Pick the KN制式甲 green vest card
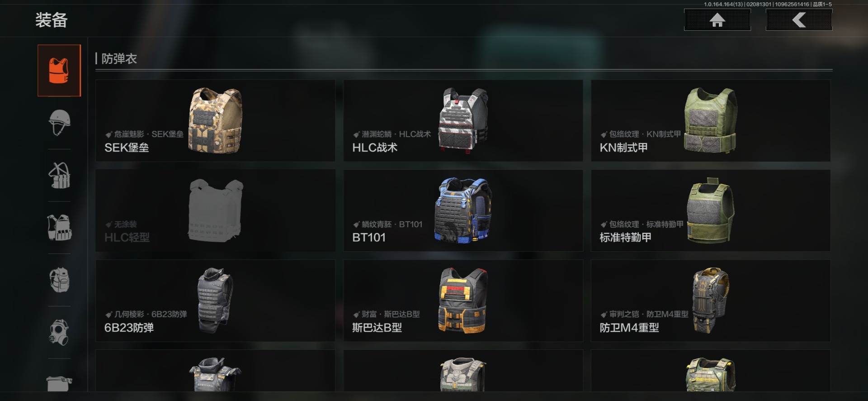This screenshot has height=401, width=868. [x=711, y=120]
